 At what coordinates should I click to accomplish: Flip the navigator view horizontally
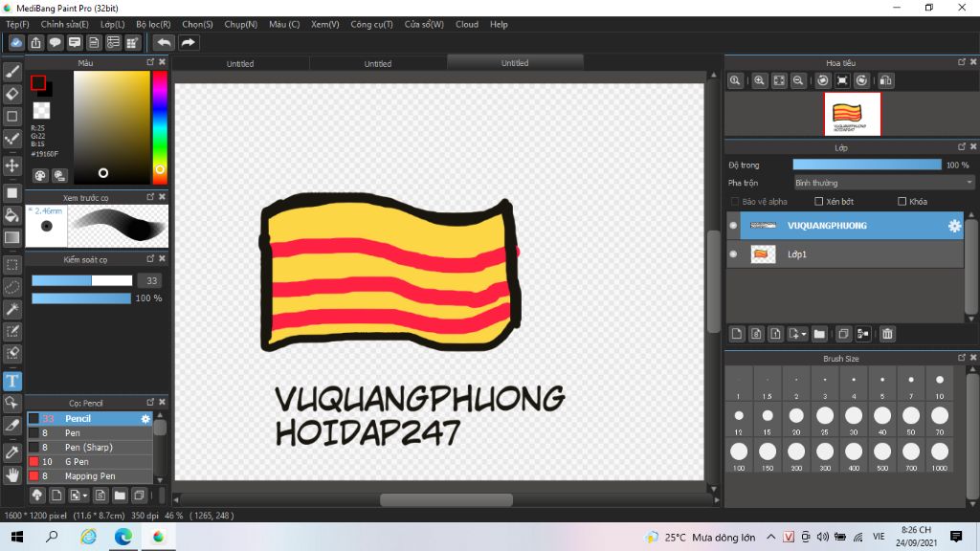(885, 80)
